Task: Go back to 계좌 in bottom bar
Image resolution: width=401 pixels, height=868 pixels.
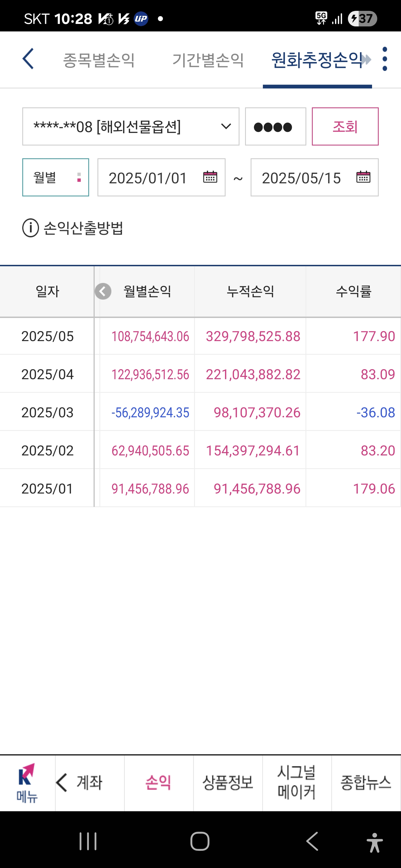Action: point(90,782)
